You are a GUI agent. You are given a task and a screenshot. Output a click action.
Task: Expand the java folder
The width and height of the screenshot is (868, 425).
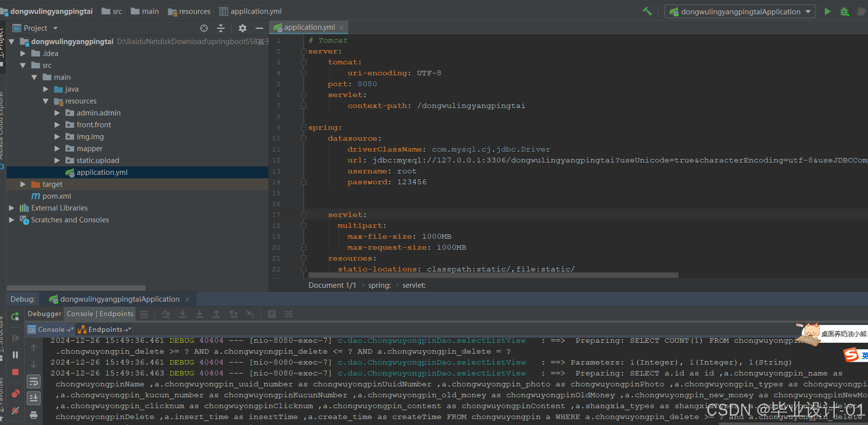46,89
